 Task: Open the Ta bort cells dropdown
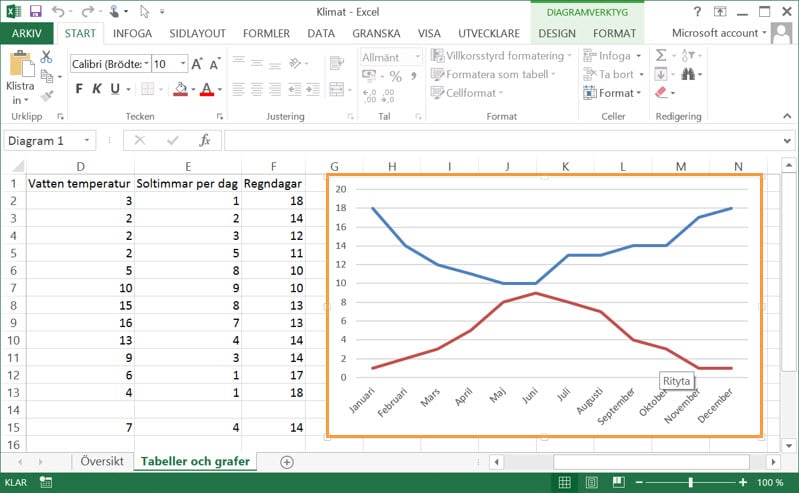tap(641, 74)
